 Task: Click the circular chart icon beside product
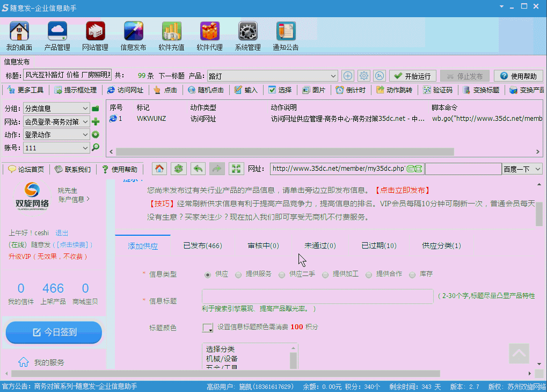(380, 76)
